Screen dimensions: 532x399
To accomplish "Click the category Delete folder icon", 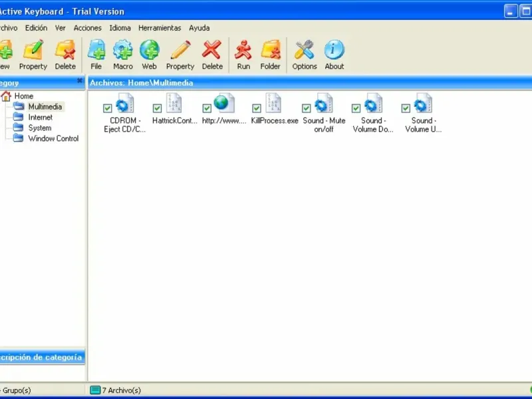I will click(65, 50).
